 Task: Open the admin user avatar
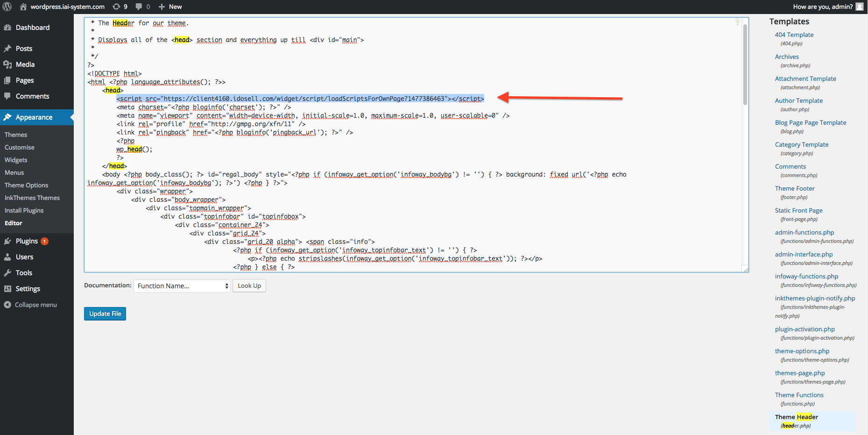click(860, 7)
